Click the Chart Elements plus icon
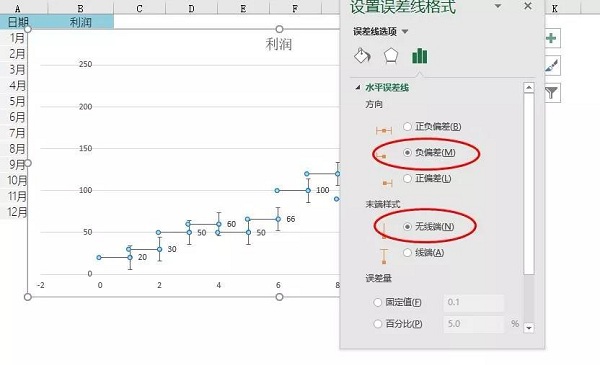Image resolution: width=600 pixels, height=365 pixels. click(551, 38)
